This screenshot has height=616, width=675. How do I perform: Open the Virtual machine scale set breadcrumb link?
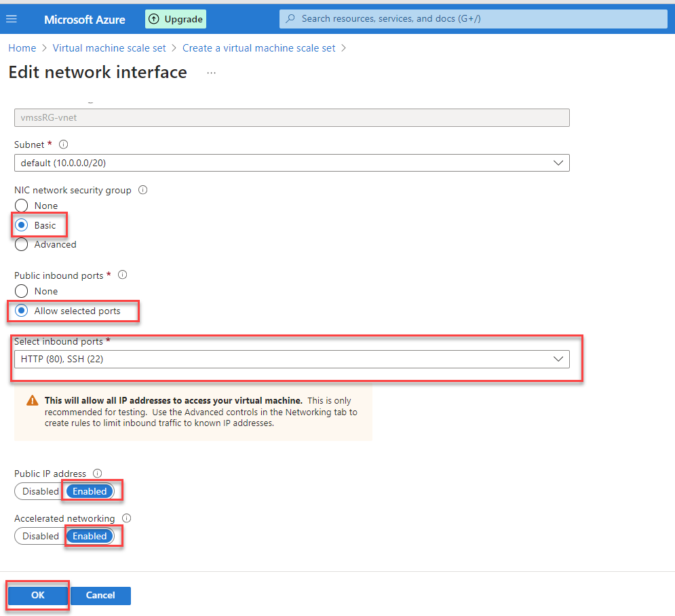[109, 47]
